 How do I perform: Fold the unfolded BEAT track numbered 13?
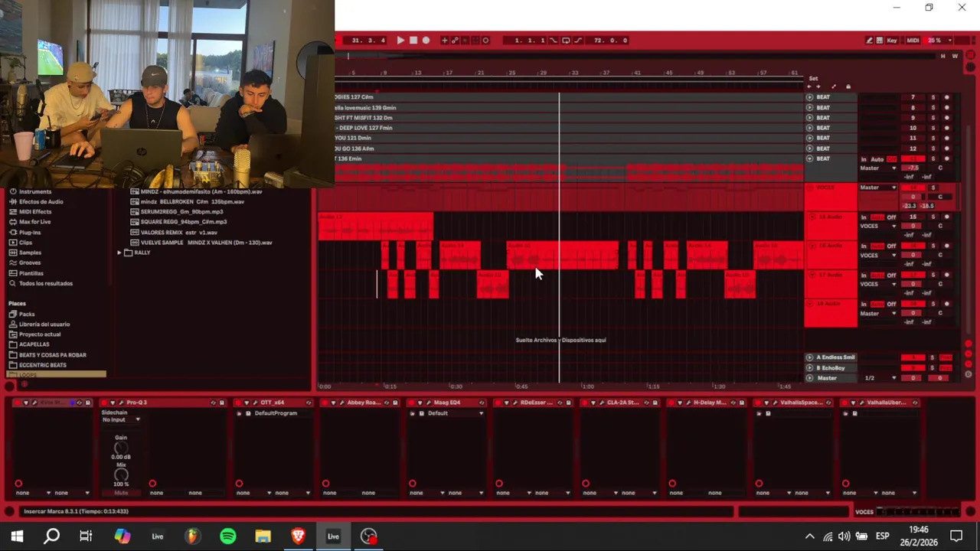coord(809,158)
